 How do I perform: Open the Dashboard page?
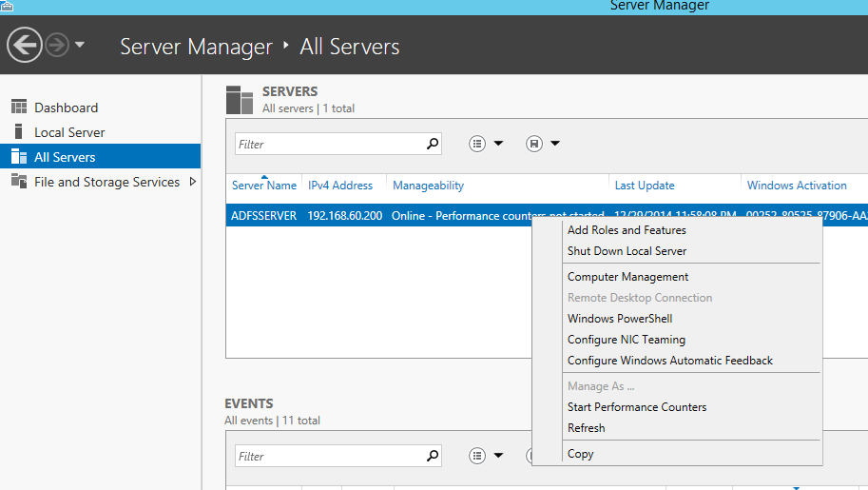click(x=66, y=108)
